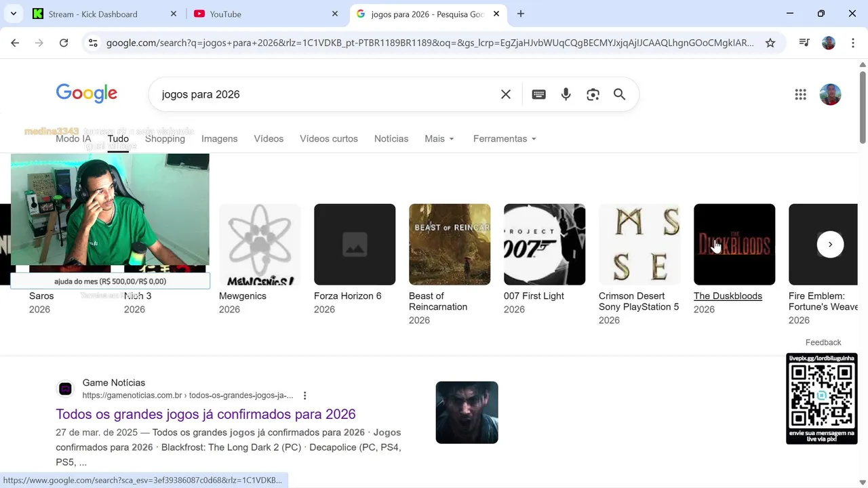Click the Mewgenics title text

[243, 296]
